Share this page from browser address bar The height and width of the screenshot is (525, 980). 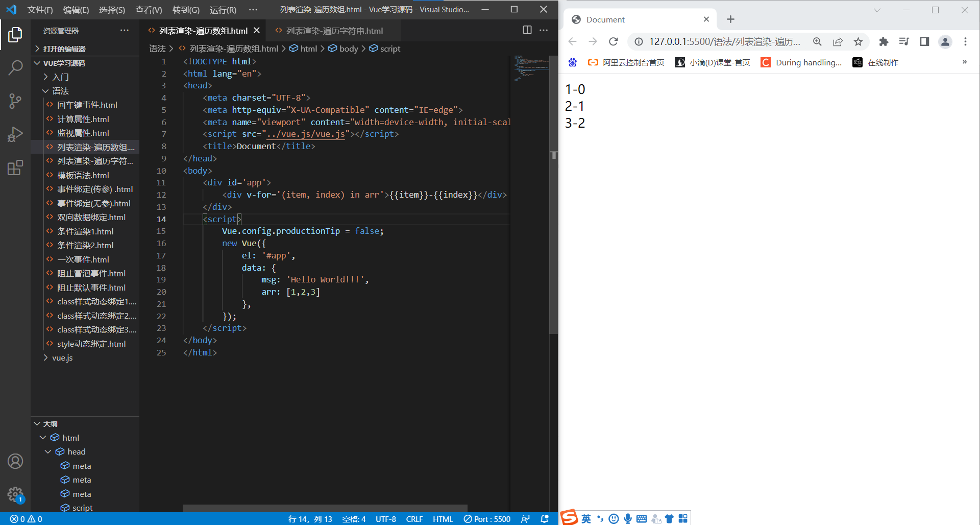click(838, 42)
